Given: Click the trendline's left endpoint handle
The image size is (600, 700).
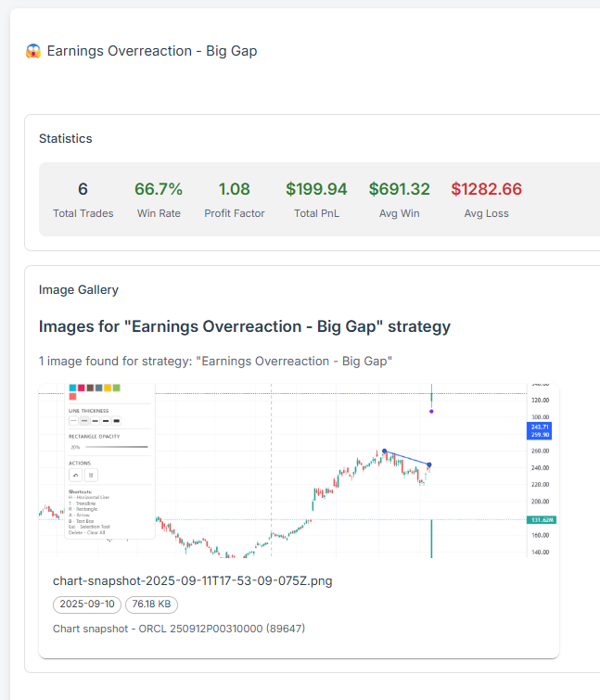Looking at the screenshot, I should click(x=384, y=452).
